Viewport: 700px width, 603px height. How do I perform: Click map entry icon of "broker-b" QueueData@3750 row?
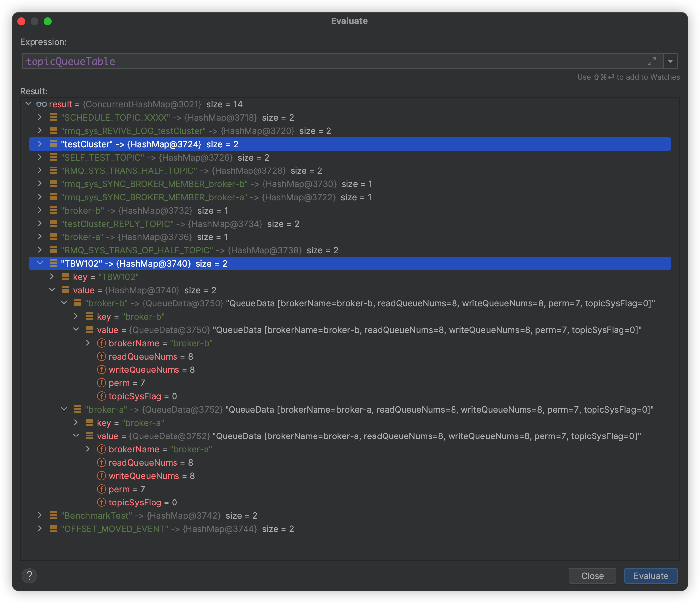77,303
